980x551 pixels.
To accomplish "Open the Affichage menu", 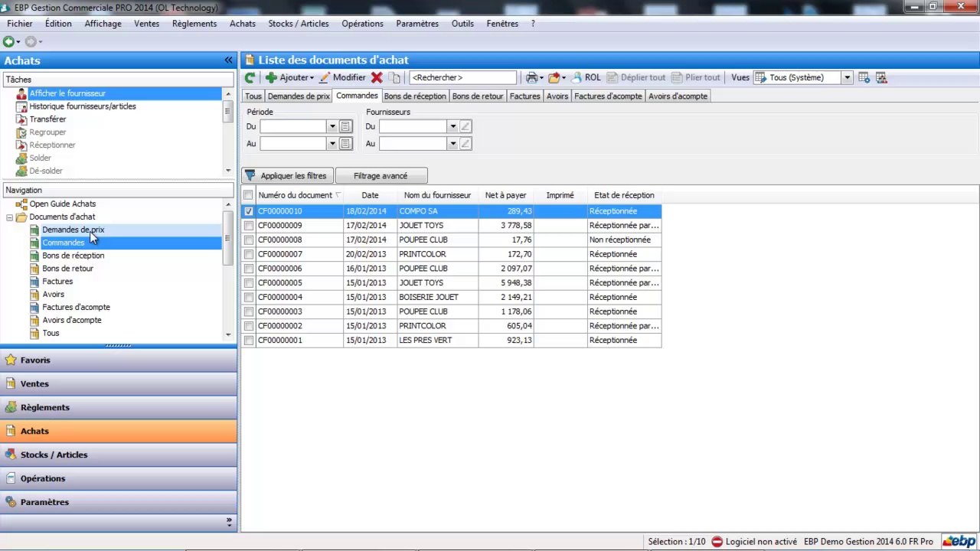I will tap(103, 24).
